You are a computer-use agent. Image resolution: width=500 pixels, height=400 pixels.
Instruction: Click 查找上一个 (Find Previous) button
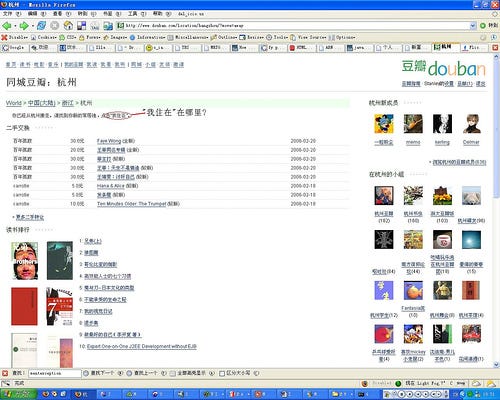pyautogui.click(x=146, y=373)
